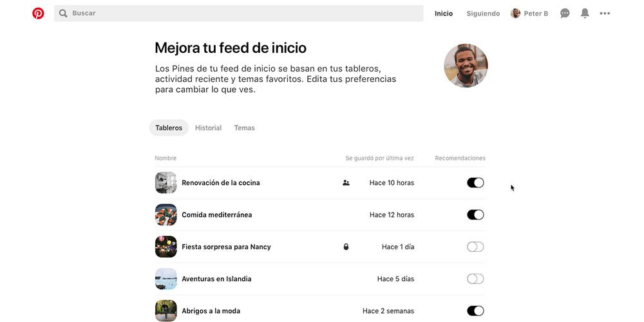
Task: Switch to the Temas tab
Action: (244, 128)
